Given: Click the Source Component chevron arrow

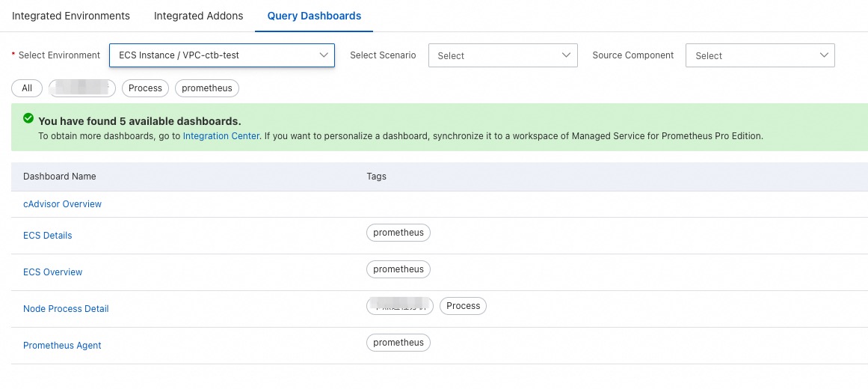Looking at the screenshot, I should pos(823,55).
